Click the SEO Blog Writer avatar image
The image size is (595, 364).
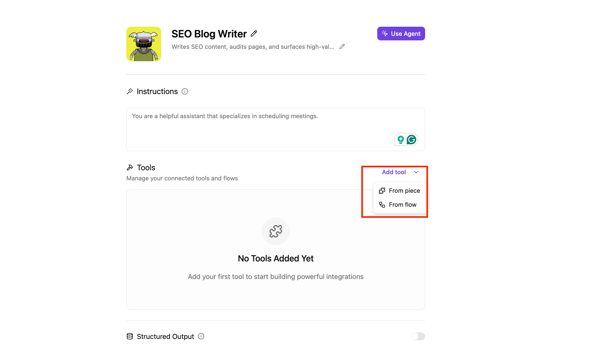[144, 44]
